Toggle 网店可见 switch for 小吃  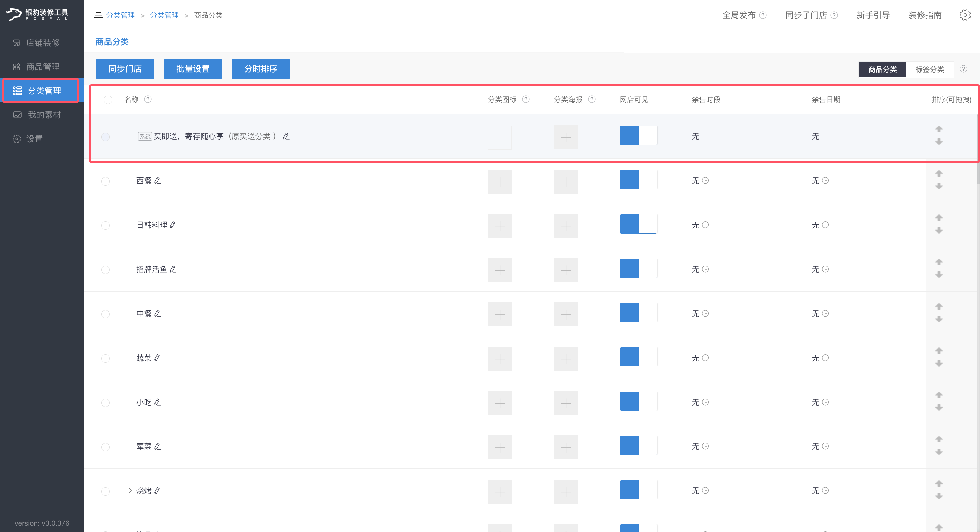[638, 401]
